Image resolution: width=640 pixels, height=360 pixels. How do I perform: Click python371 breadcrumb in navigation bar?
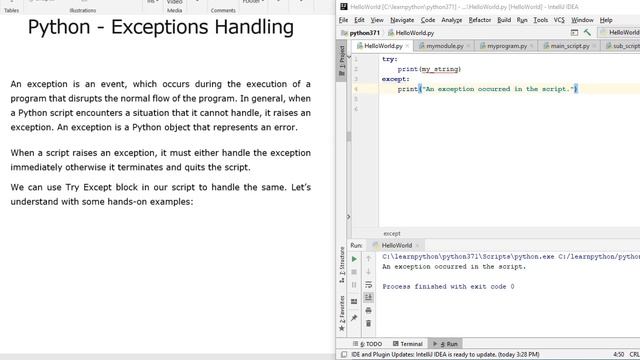(361, 33)
